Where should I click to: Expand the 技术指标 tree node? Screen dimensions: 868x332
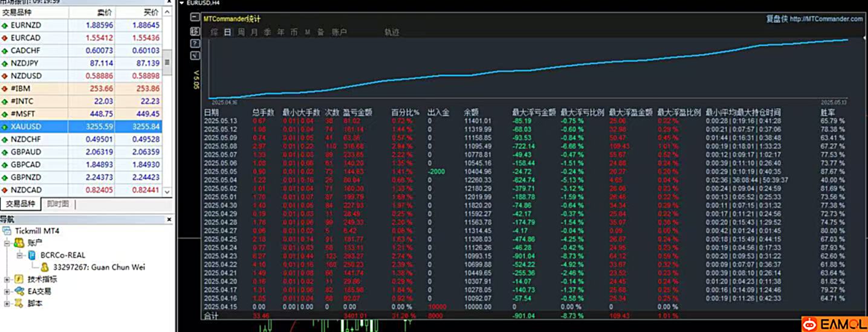click(x=7, y=279)
